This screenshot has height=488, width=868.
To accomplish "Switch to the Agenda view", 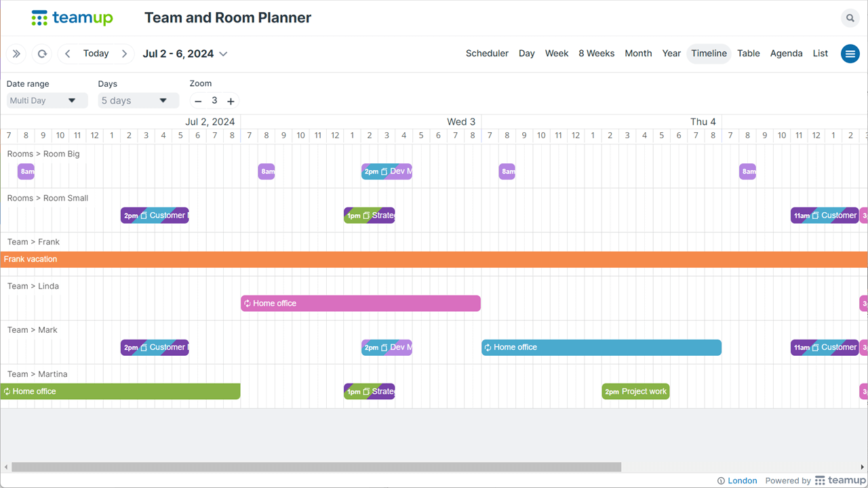I will pos(786,54).
